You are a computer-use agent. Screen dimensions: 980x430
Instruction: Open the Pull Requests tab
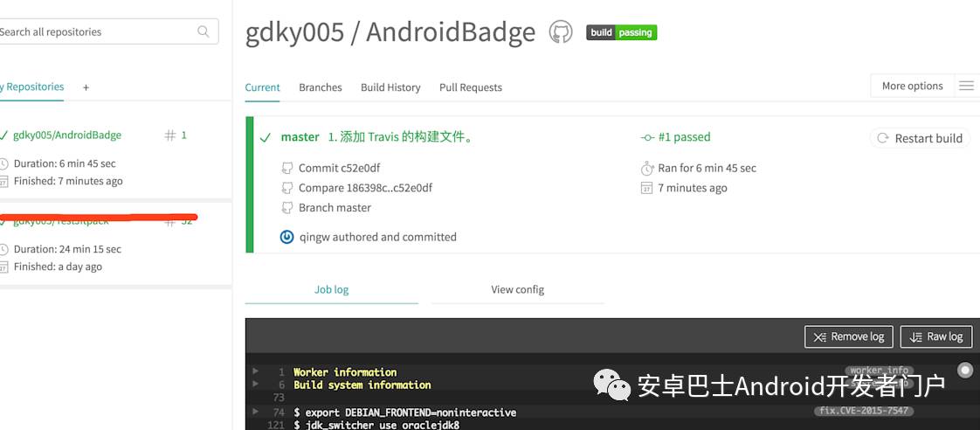point(471,87)
